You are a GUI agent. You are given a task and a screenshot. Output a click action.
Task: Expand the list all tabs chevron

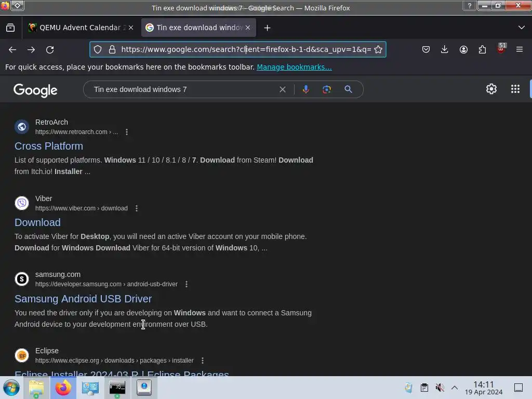click(522, 28)
